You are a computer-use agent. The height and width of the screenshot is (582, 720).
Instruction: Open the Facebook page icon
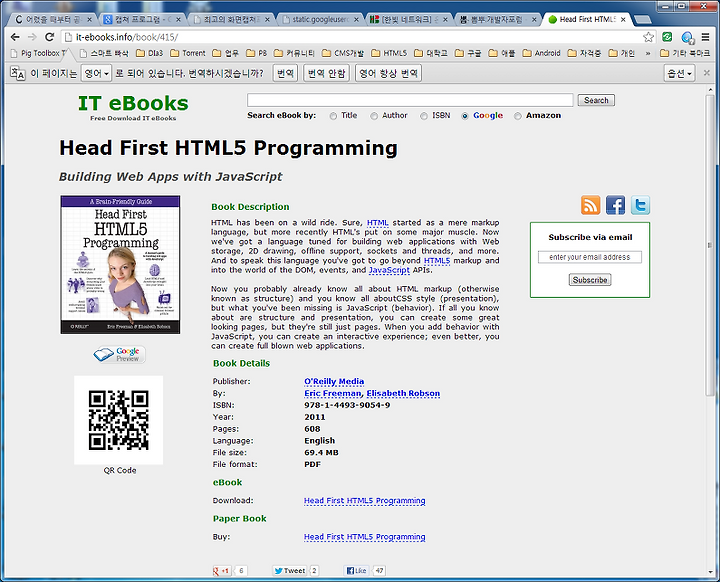(x=615, y=205)
